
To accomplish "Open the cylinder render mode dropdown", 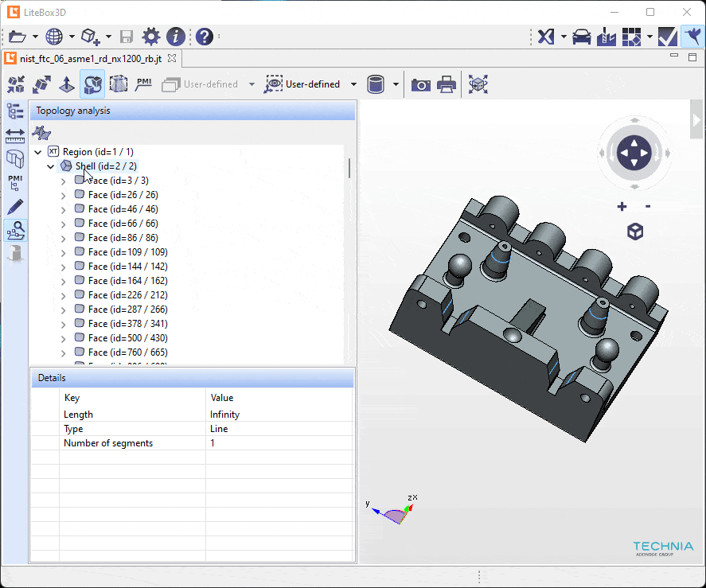I will click(x=396, y=84).
